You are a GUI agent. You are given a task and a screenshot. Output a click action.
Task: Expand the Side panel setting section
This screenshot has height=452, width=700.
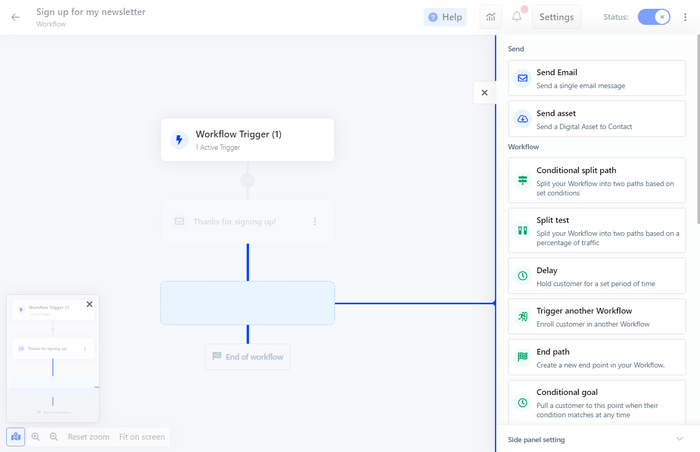click(596, 439)
